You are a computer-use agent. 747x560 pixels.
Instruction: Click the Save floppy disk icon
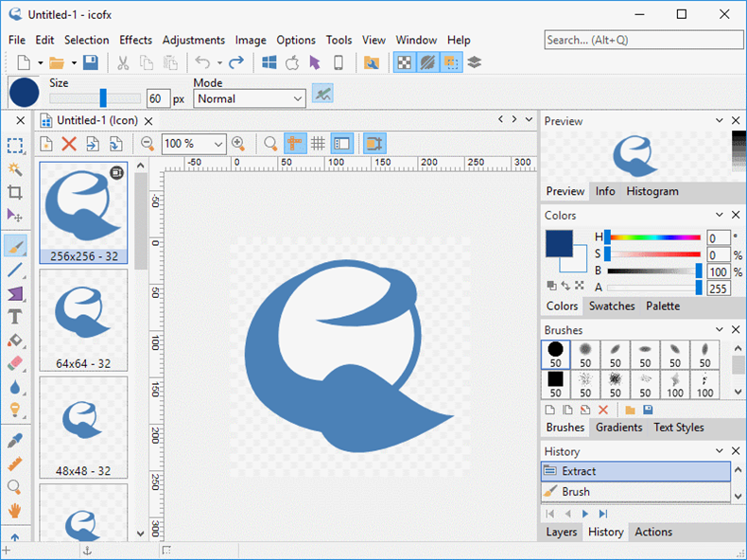click(x=91, y=62)
